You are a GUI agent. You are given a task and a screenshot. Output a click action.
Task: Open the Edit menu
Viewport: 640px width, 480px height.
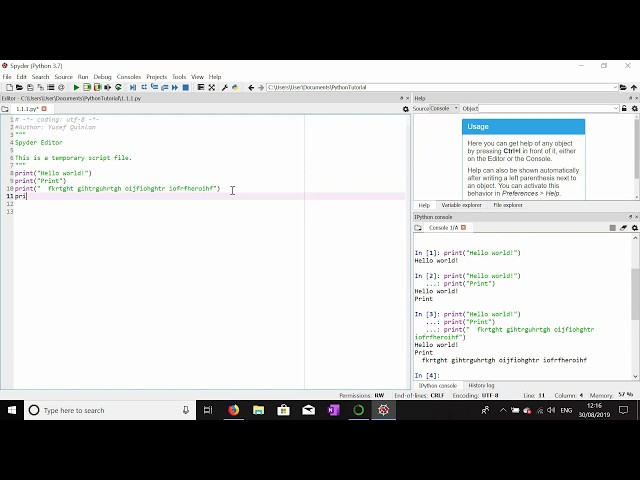21,77
